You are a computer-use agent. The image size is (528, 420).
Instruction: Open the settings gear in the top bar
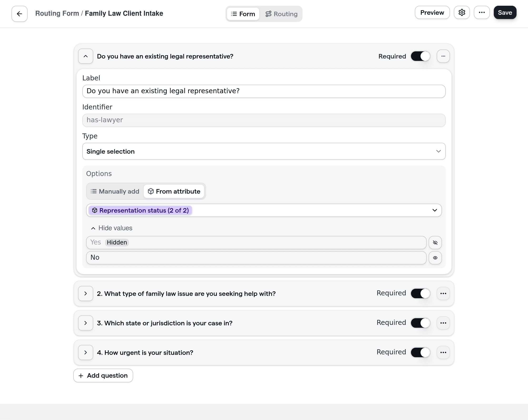pos(462,12)
